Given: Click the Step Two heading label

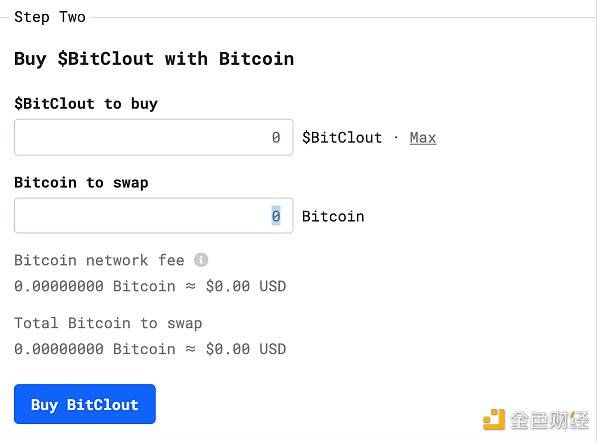Looking at the screenshot, I should click(x=50, y=17).
